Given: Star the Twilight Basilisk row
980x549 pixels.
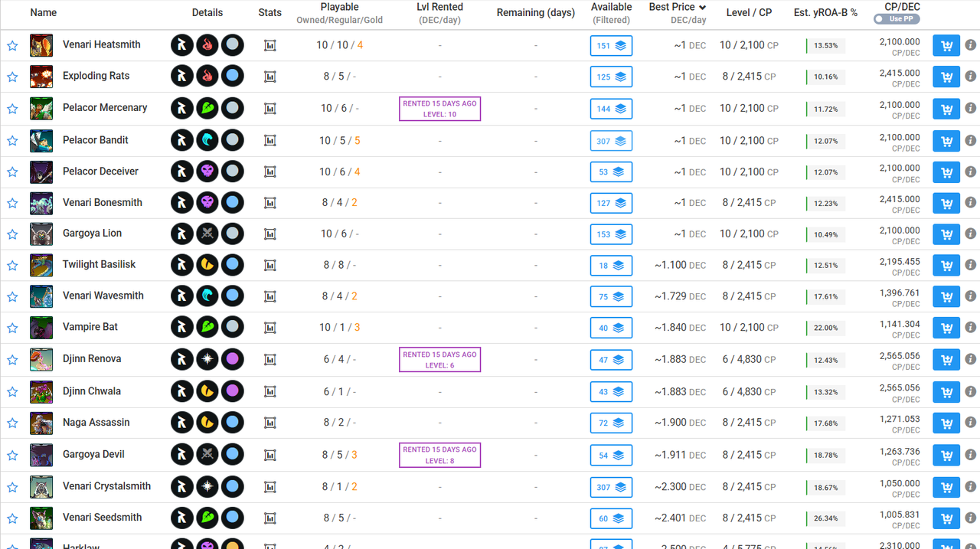Looking at the screenshot, I should coord(12,266).
